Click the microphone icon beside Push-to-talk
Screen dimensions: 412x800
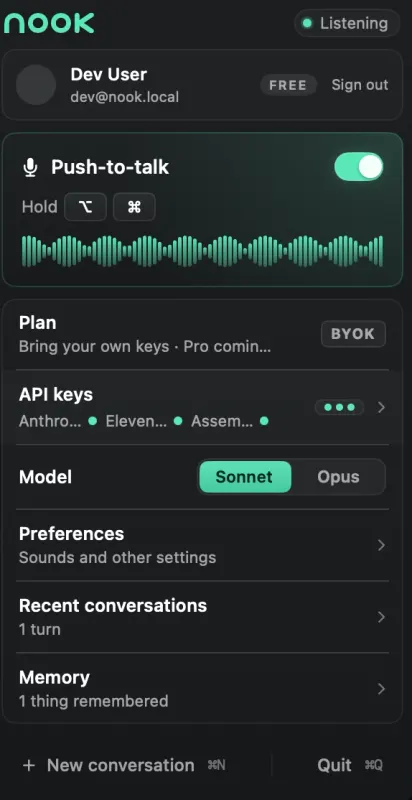[31, 167]
